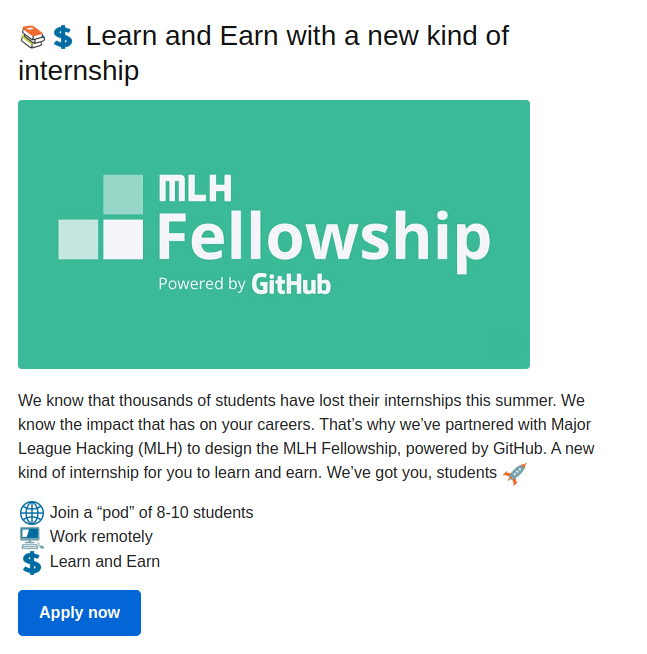Click the computer icon beside Work remotely
Viewport: 647px width, 654px height.
coord(31,538)
